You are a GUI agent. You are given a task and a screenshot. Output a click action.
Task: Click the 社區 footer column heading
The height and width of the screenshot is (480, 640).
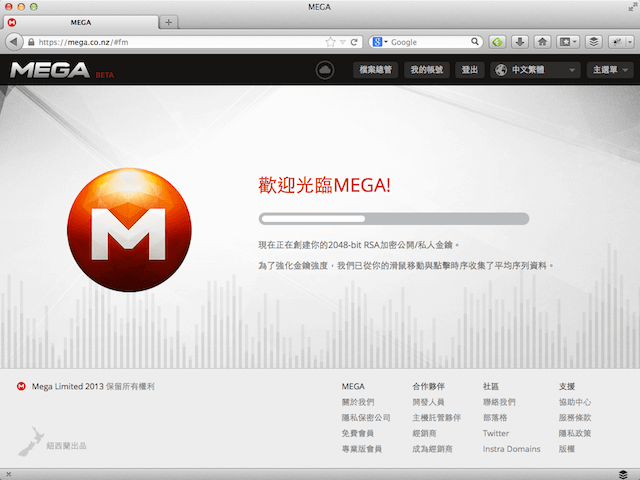tap(491, 386)
